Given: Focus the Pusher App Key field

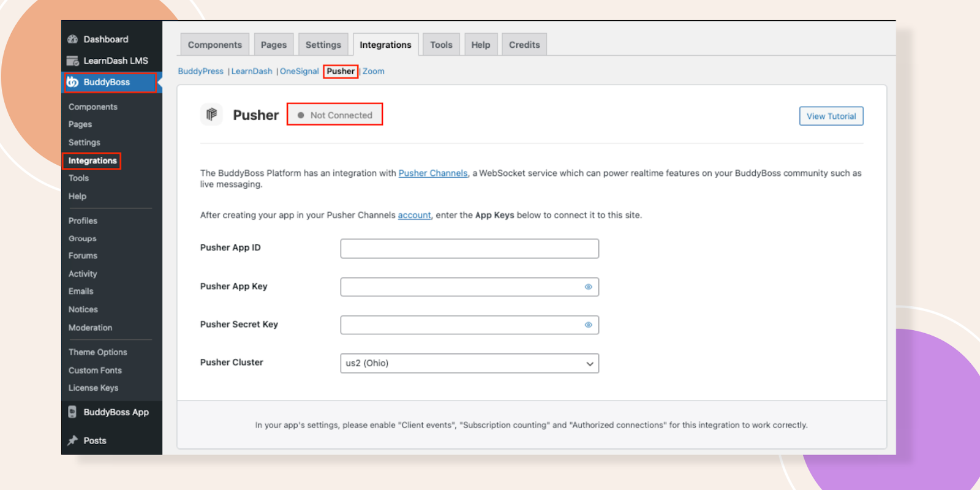Looking at the screenshot, I should pos(470,287).
